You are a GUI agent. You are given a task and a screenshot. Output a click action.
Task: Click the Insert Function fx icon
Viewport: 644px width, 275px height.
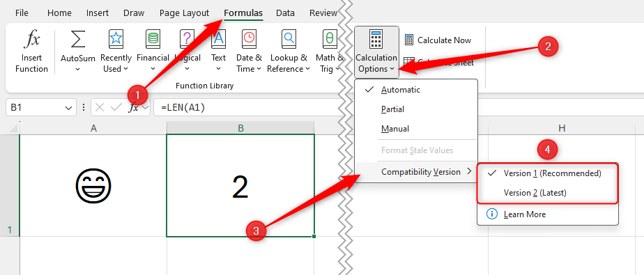(x=31, y=40)
